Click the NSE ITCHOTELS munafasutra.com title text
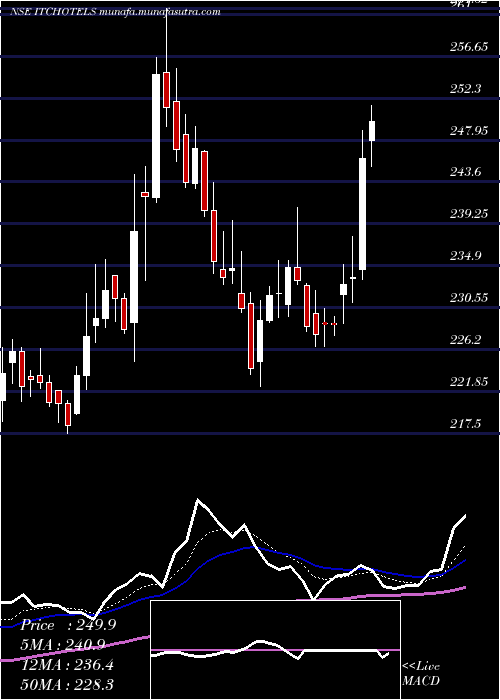 (115, 11)
